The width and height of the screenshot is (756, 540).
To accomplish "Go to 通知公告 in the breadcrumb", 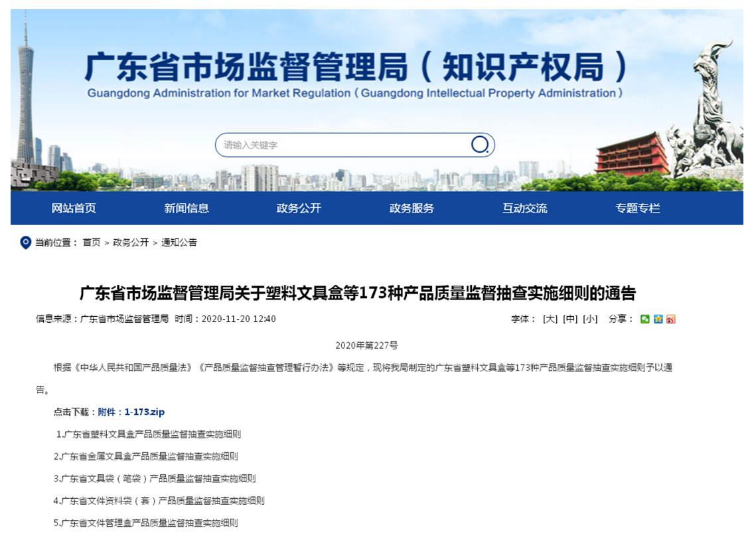I will coord(179,242).
